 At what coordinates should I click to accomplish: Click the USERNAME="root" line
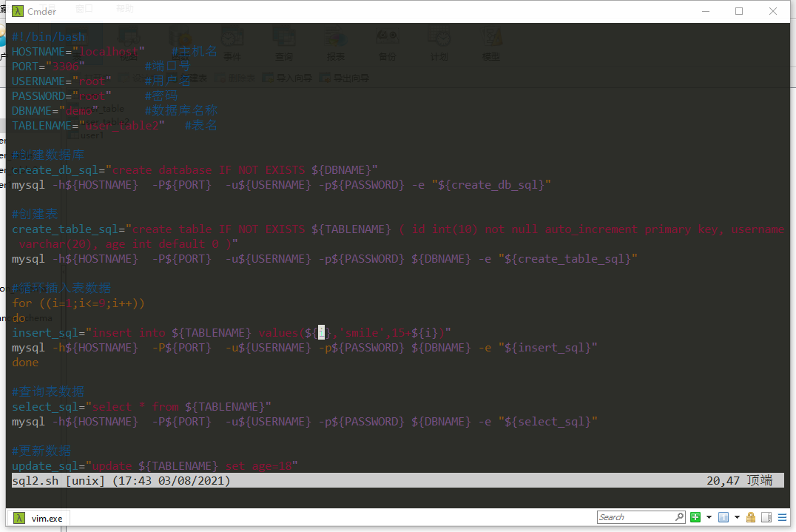click(x=61, y=81)
